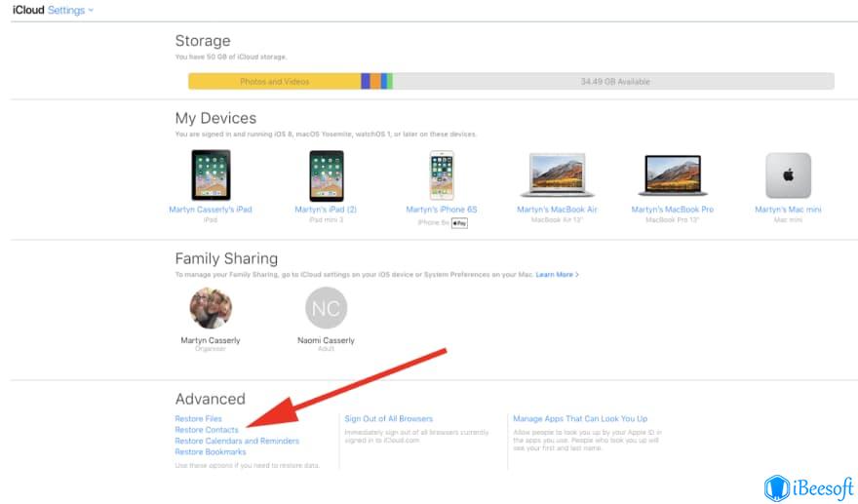Click the yellow Photos and Videos storage segment
Viewport: 858px width, 504px height.
(x=275, y=81)
